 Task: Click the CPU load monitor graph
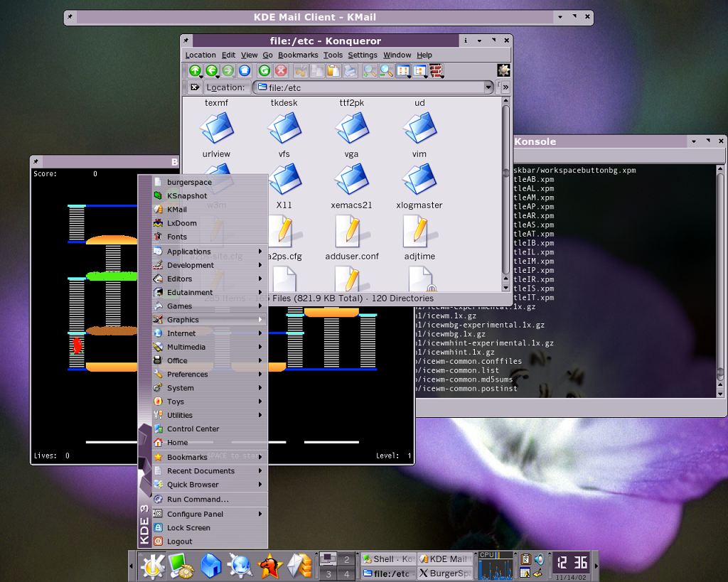coord(496,566)
